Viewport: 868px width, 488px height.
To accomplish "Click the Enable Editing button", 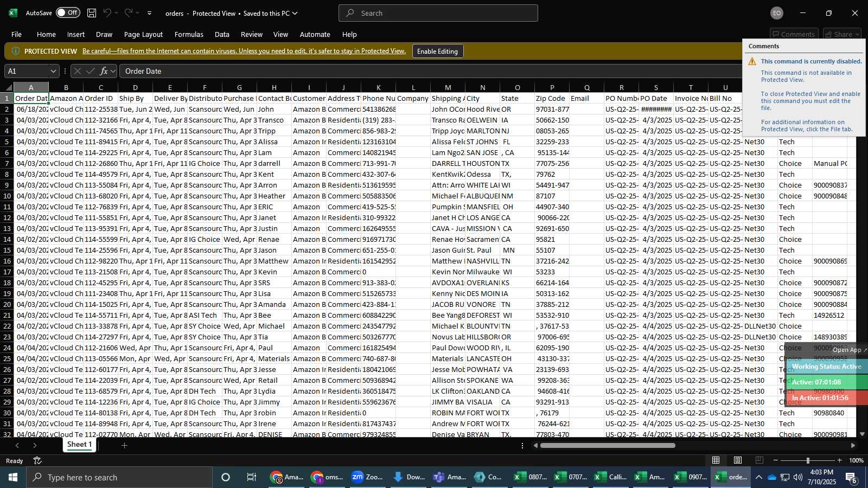I will [437, 51].
